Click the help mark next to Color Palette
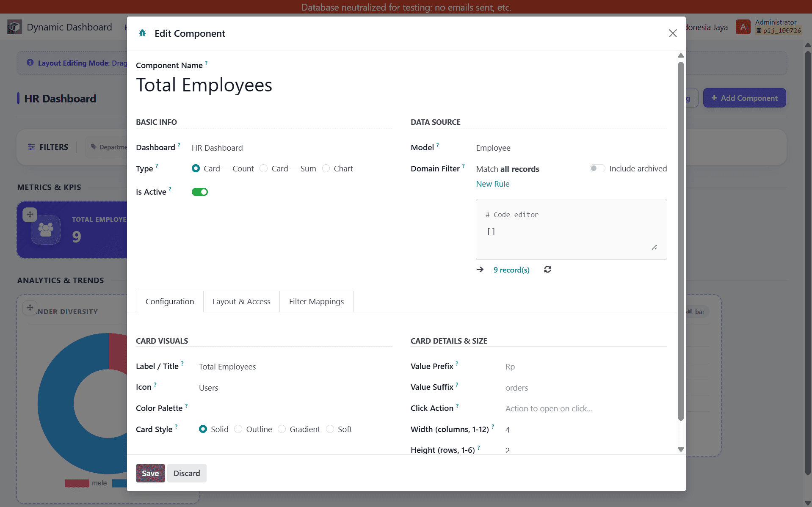This screenshot has height=507, width=812. 186,406
